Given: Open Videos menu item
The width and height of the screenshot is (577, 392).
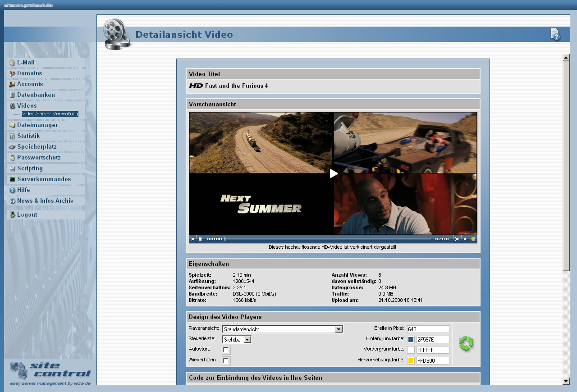Looking at the screenshot, I should [x=27, y=106].
